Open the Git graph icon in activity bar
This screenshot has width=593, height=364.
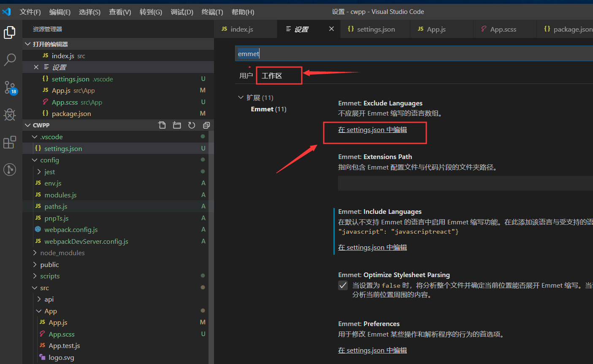pyautogui.click(x=10, y=170)
